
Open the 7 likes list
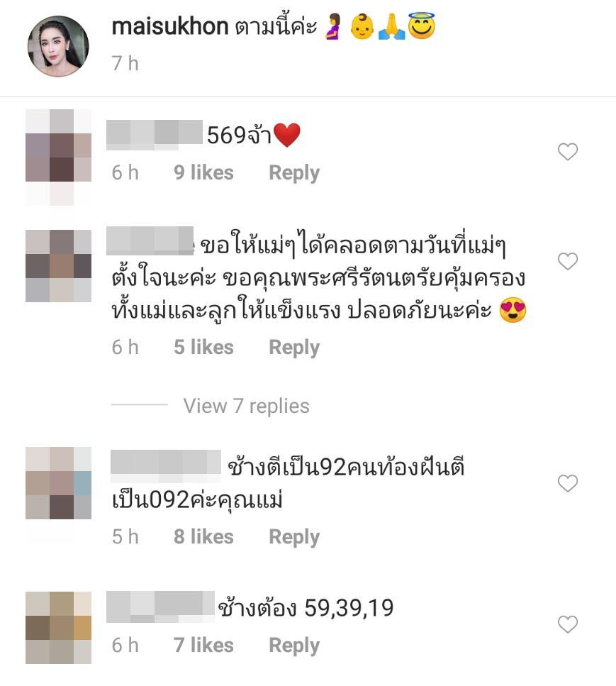pos(203,645)
